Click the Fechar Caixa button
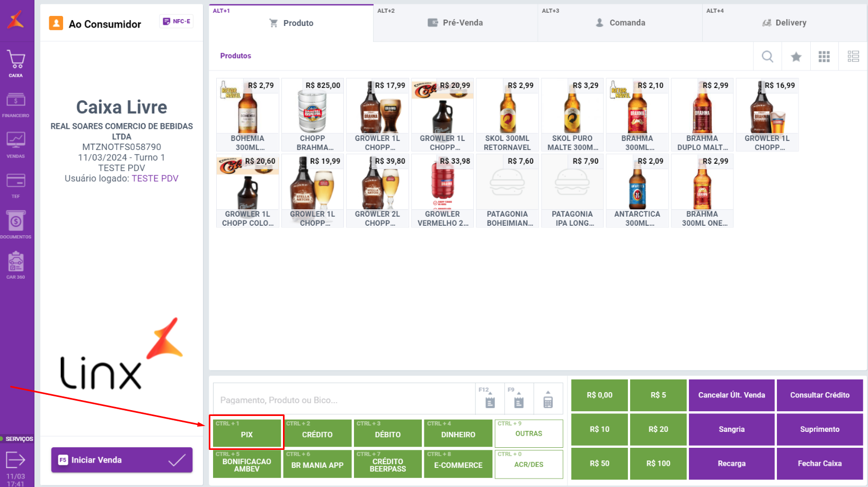Image resolution: width=868 pixels, height=487 pixels. [x=820, y=463]
